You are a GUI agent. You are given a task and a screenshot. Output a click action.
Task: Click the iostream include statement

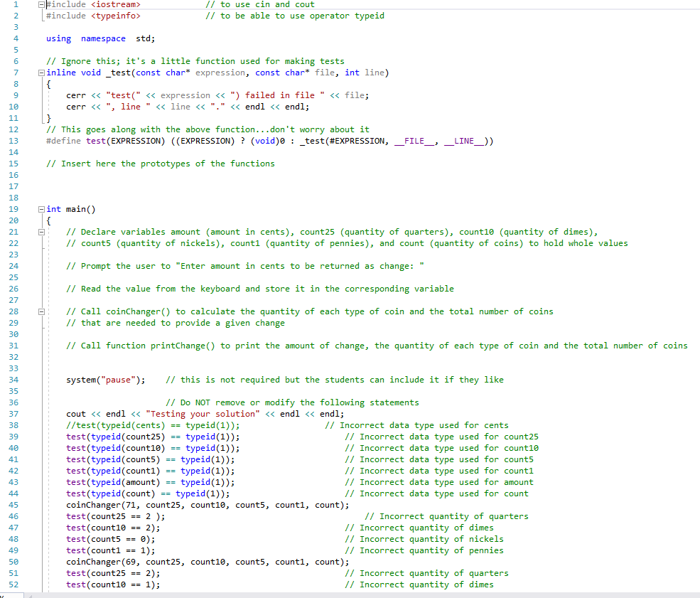pos(92,4)
